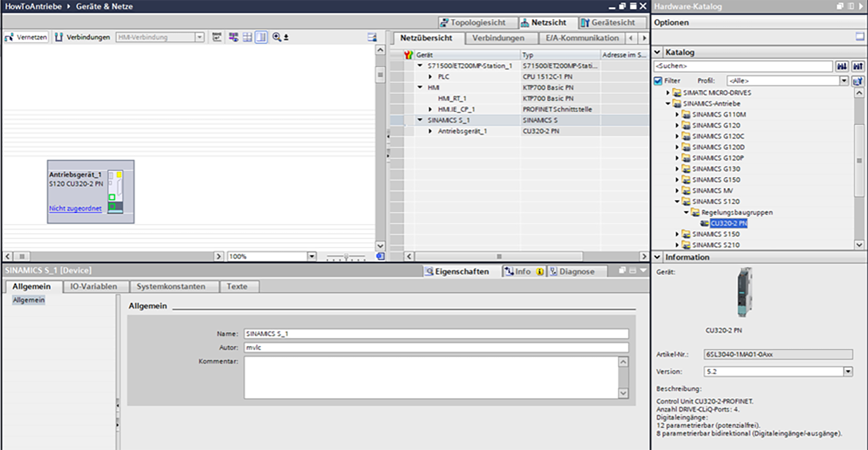Click the relations icon beside the connection dropdown
This screenshot has height=450, width=868.
pyautogui.click(x=217, y=37)
